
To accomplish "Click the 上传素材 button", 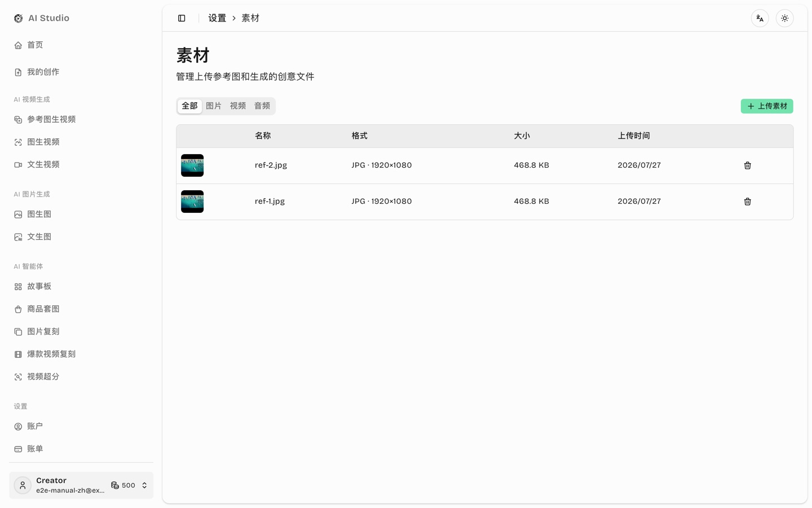I will 767,106.
